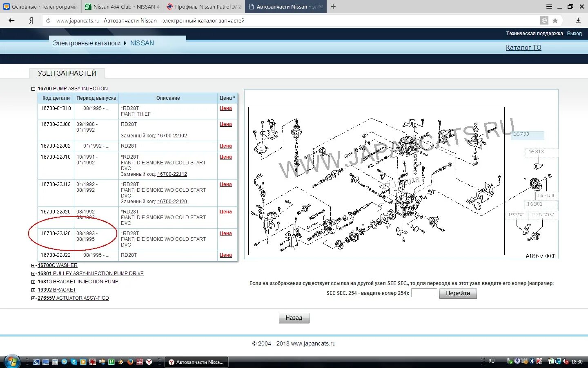Click the 16700C label on the diagram
The width and height of the screenshot is (588, 368).
click(547, 195)
